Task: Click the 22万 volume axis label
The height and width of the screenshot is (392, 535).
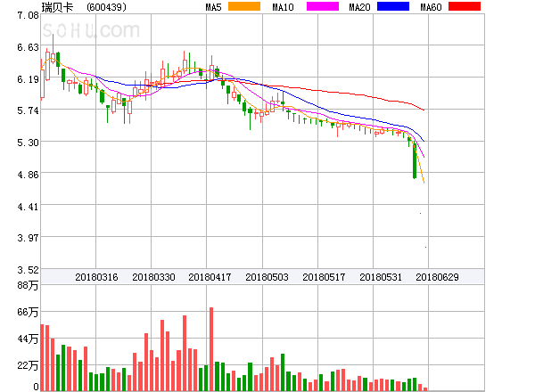Action: click(28, 365)
